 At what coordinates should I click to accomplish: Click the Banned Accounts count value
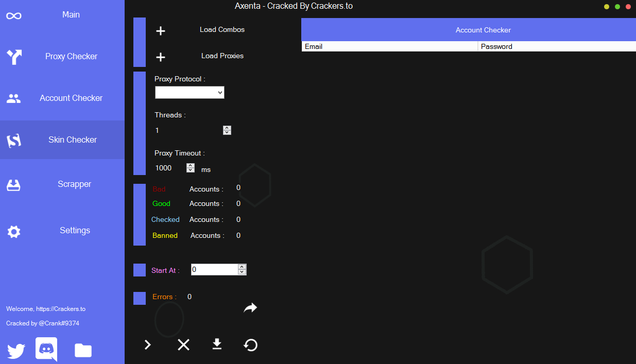pyautogui.click(x=238, y=235)
